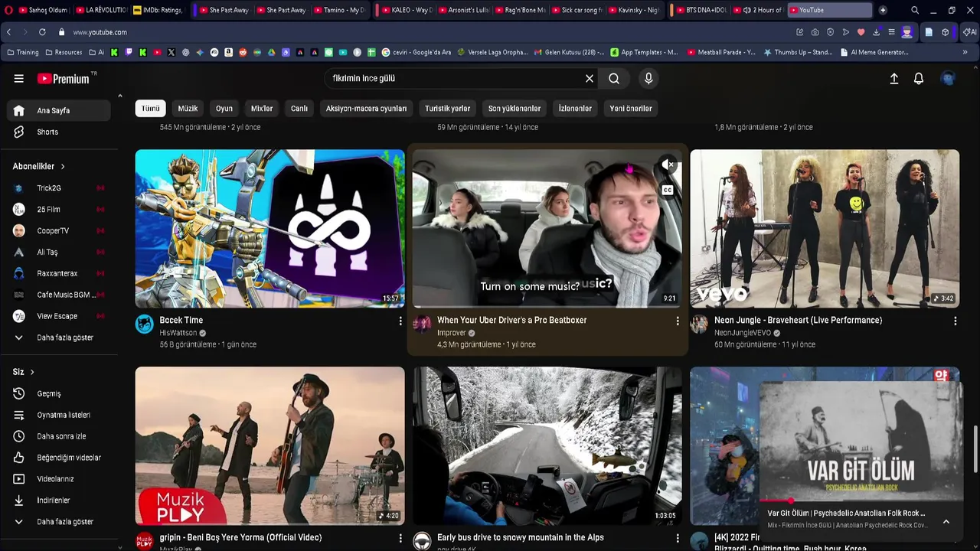Open the Var Git Ölüm miniplayer video
980x551 pixels.
(861, 441)
